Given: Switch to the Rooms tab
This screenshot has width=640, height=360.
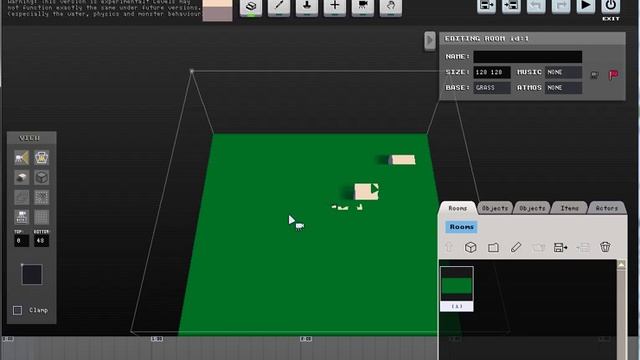Looking at the screenshot, I should click(458, 208).
